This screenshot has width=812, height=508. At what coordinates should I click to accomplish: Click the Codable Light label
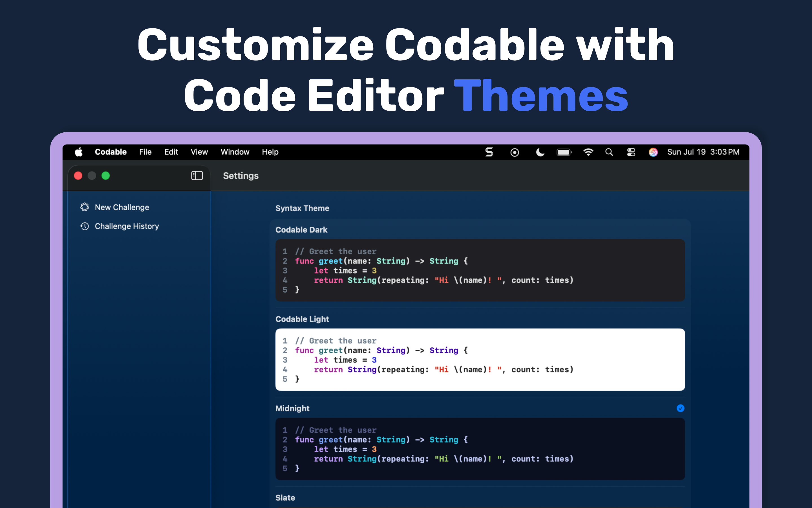click(x=302, y=319)
